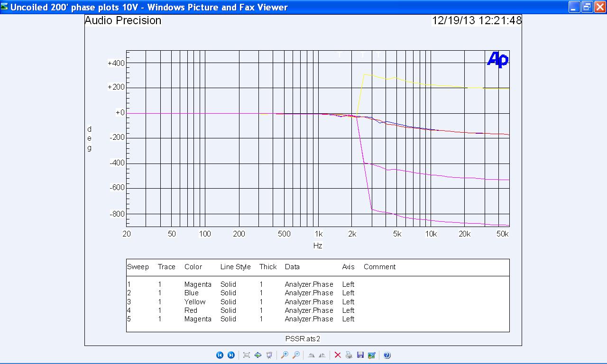607x364 pixels.
Task: Click the Sweep column header
Action: 138,267
